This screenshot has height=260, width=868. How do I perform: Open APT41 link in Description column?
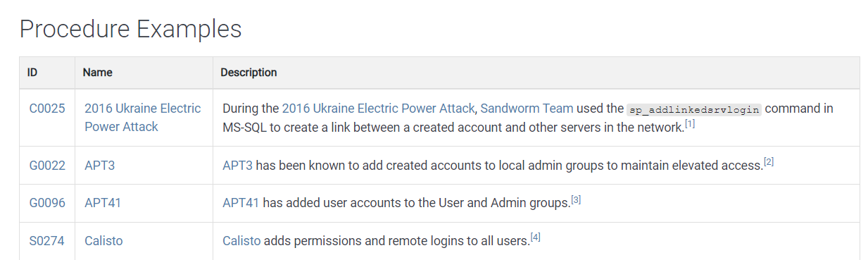pos(241,203)
